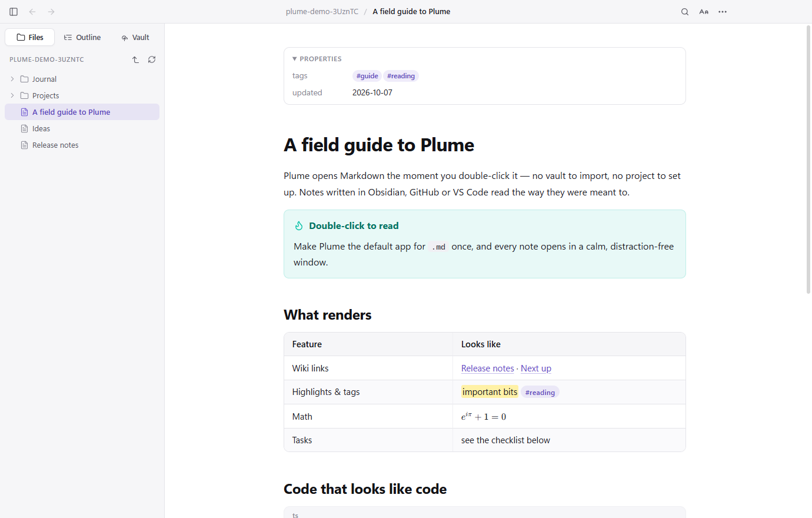Go back with the left arrow

[x=32, y=12]
